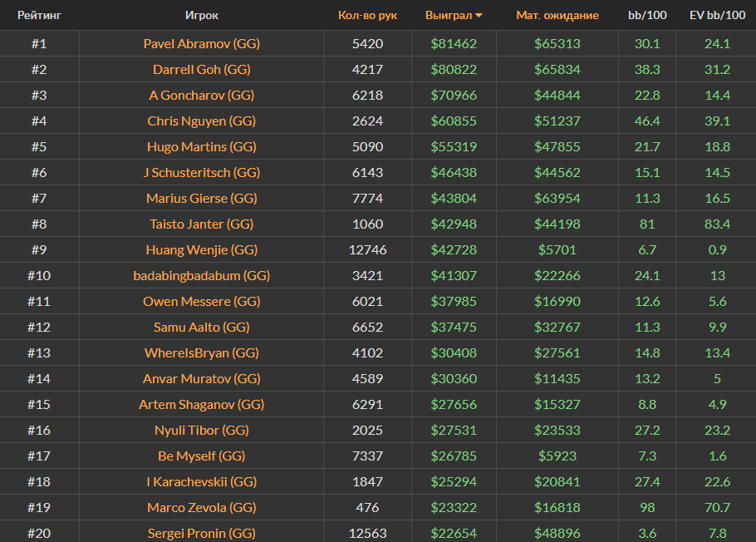
Task: View Chris Nguyen (GG) profile
Action: 201,121
